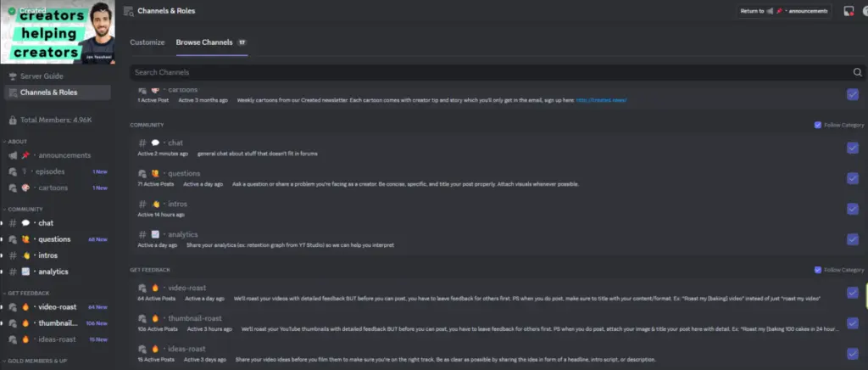Collapse the GET FEEDBACK sidebar category
Screen dimensions: 868x370
point(26,293)
